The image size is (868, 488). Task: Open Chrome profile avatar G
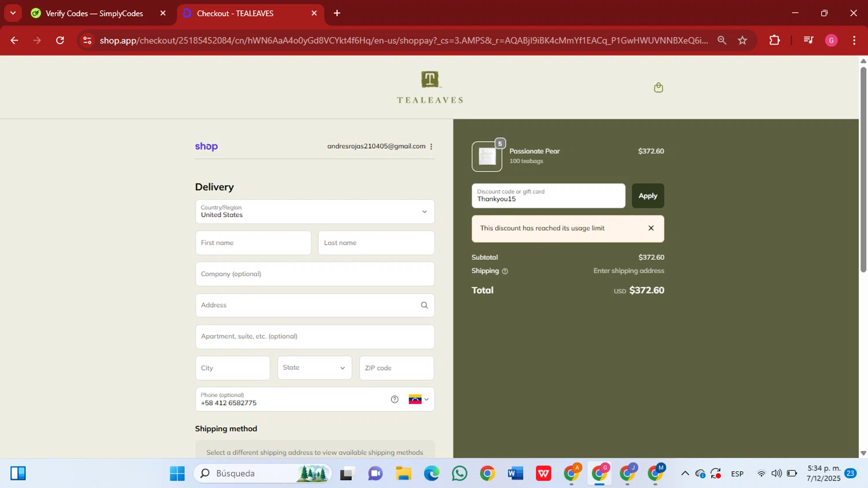click(x=831, y=41)
